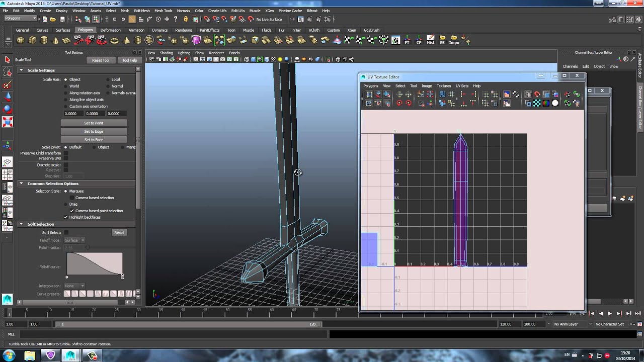
Task: Click Set to Point button
Action: click(94, 123)
